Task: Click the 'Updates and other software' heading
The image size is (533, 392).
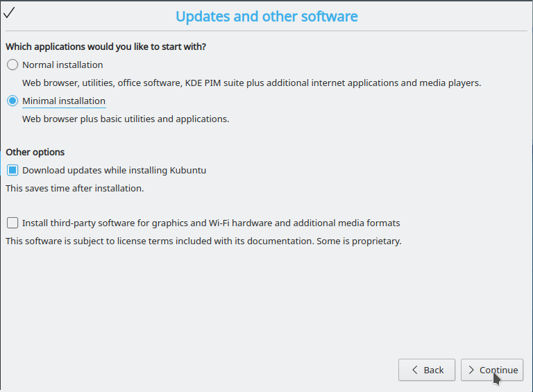Action: 266,17
